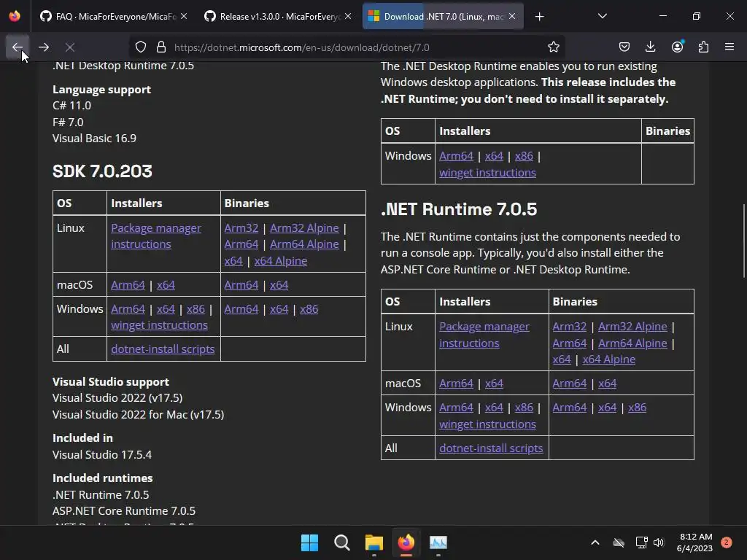Switch to Release v1.3.0.0 MicaForEveryone tab
This screenshot has width=747, height=560.
(278, 17)
